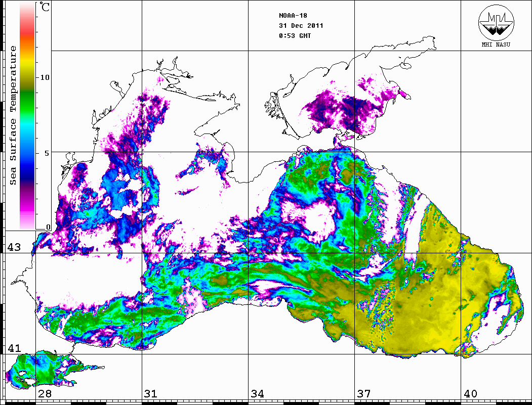The image size is (532, 405).
Task: Click the 'Sea Surface Temperature' vertical label
Action: pyautogui.click(x=13, y=116)
